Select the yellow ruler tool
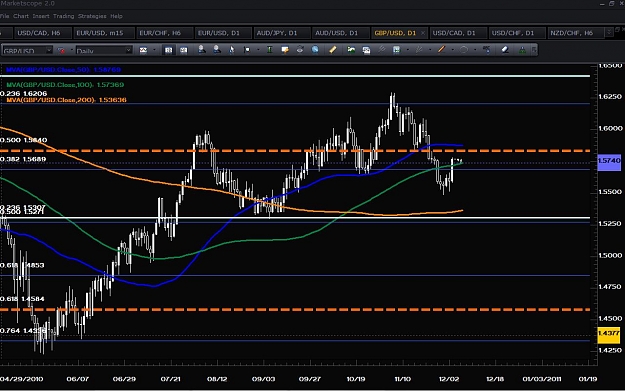Viewport: 625px width, 391px height. [x=333, y=49]
